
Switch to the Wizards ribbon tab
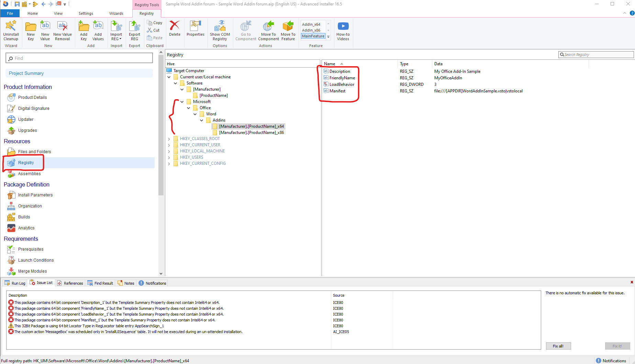click(x=116, y=13)
